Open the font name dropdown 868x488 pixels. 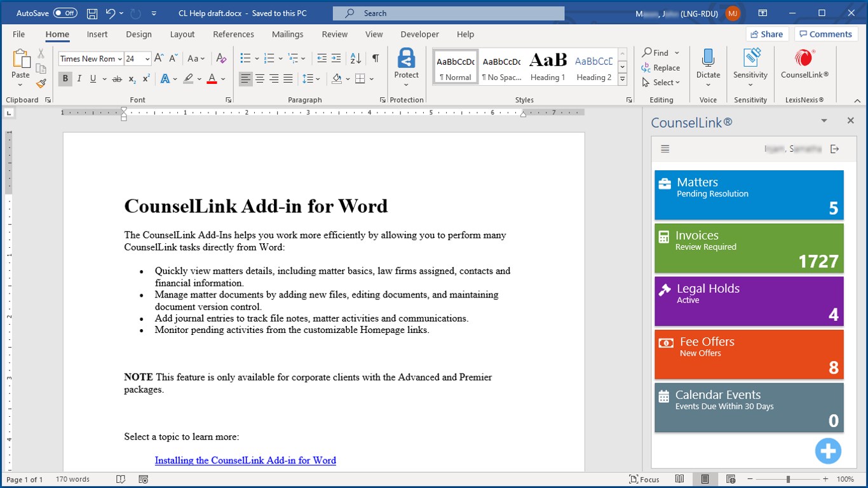(119, 59)
